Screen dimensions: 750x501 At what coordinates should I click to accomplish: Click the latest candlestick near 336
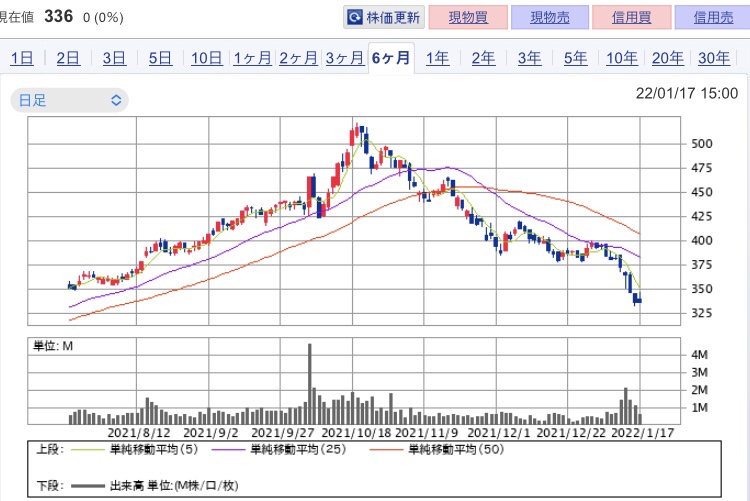click(640, 300)
